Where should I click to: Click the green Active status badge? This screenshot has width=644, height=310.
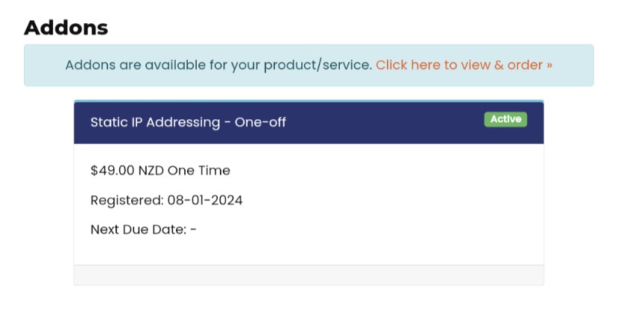point(505,119)
